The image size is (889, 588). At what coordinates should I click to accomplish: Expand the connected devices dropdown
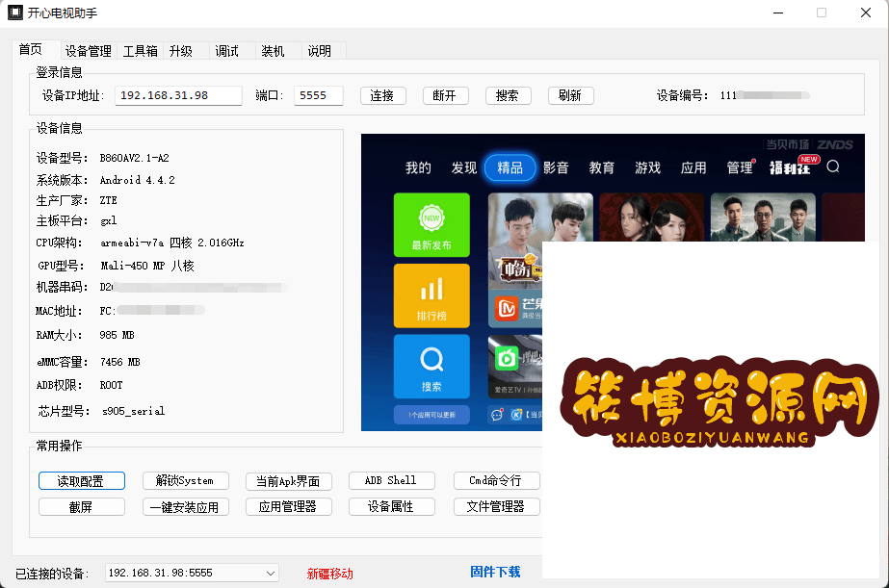(x=271, y=573)
